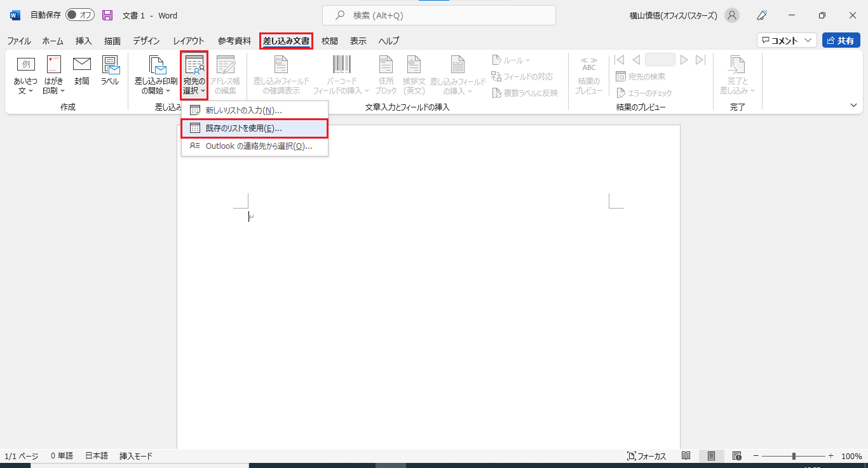Switch to Read Mode view icon
868x468 pixels.
686,456
